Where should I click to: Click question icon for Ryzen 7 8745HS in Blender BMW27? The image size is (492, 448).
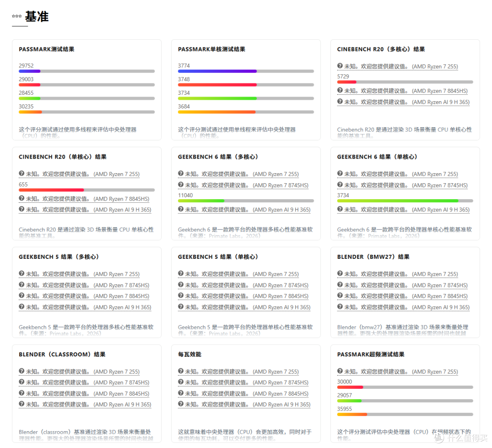pos(340,285)
